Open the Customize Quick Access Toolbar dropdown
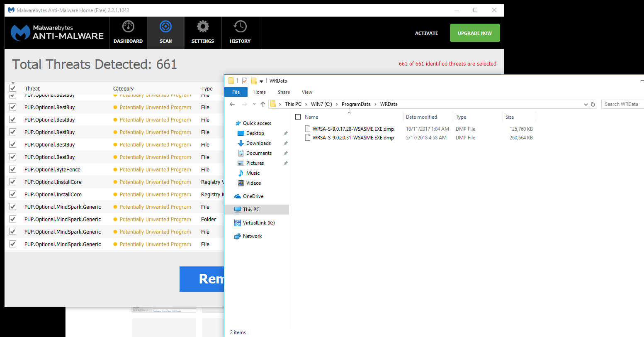The width and height of the screenshot is (644, 337). point(261,81)
